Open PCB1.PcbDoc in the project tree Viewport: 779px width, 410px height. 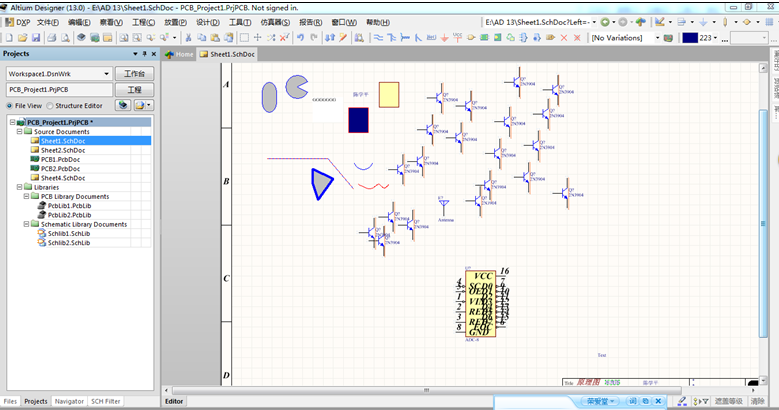(x=60, y=160)
